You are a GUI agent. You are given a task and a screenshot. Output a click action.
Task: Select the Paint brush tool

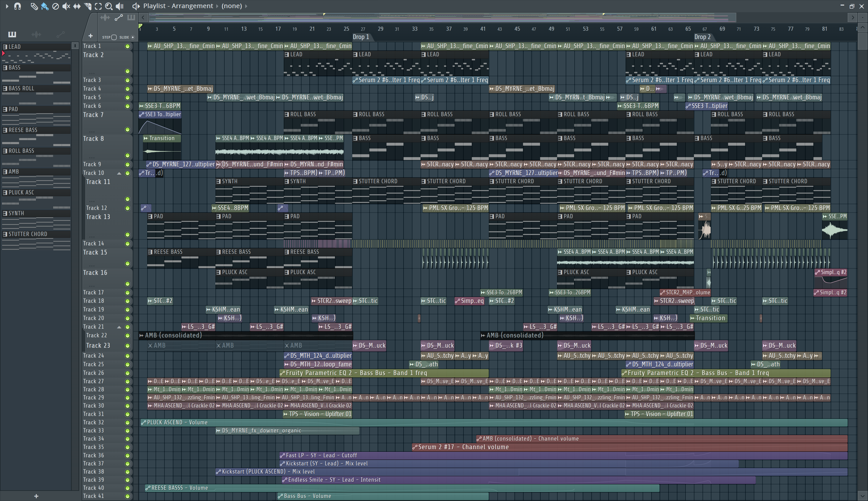click(x=44, y=6)
